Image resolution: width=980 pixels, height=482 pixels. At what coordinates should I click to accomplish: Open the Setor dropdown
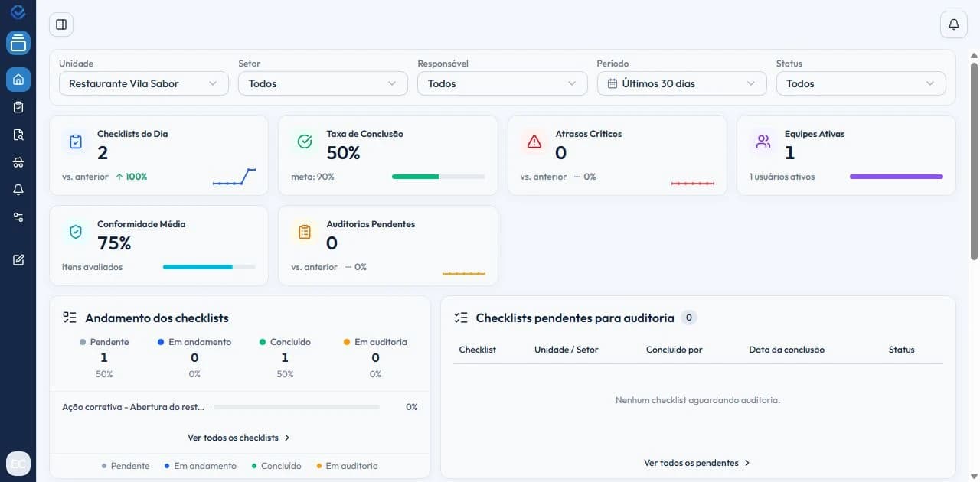tap(323, 83)
